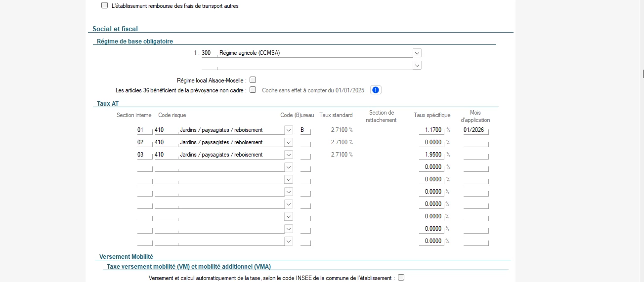
Task: Click taux spécifique field for section 02
Action: [431, 143]
